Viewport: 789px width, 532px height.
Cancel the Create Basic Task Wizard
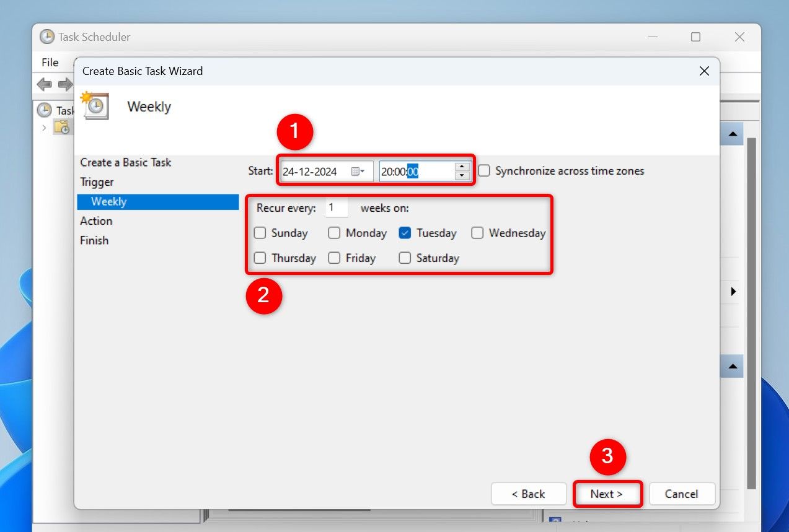682,494
